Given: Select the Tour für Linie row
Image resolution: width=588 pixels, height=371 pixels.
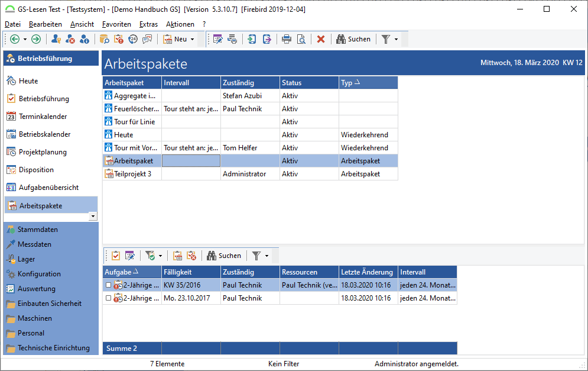Looking at the screenshot, I should click(x=250, y=122).
